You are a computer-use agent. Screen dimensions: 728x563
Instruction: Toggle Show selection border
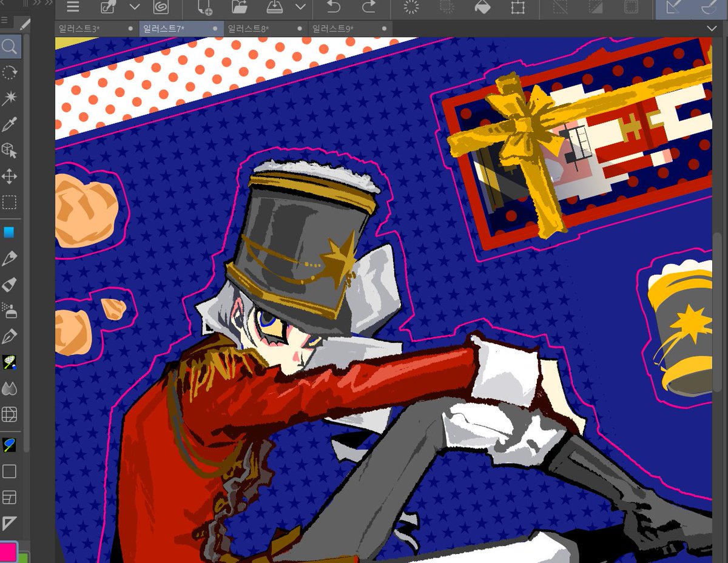[631, 7]
